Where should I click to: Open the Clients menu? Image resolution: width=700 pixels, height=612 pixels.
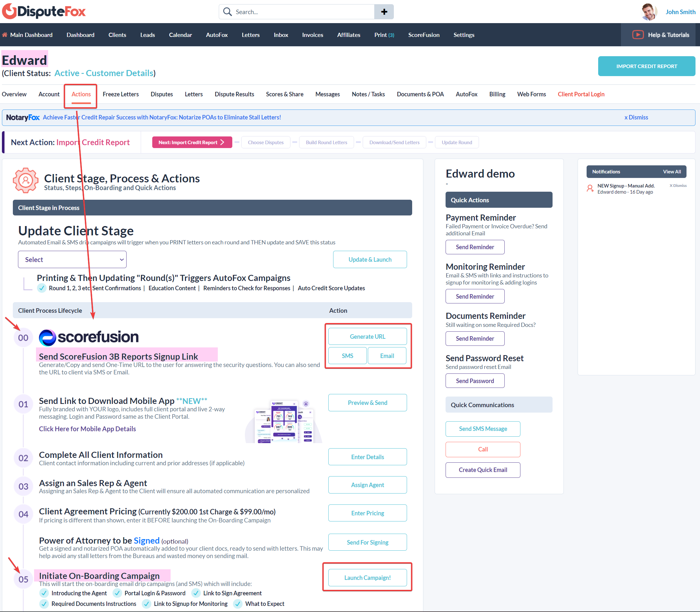point(117,35)
